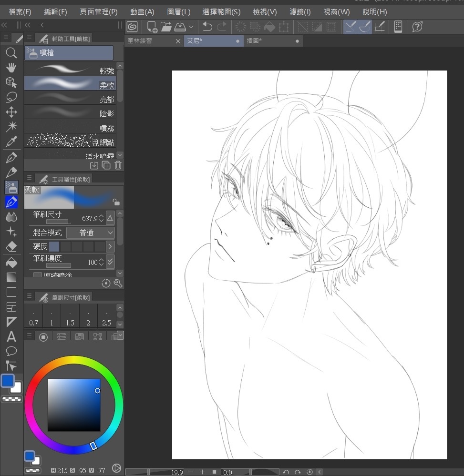Screen dimensions: 464x476
Task: Toggle the continuous spraying checkbox
Action: pyautogui.click(x=38, y=275)
